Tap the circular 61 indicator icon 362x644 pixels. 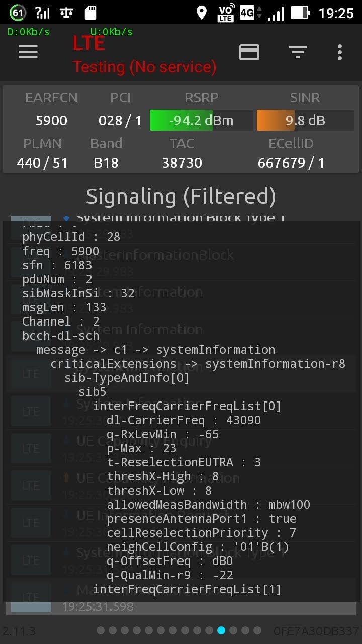[x=18, y=13]
